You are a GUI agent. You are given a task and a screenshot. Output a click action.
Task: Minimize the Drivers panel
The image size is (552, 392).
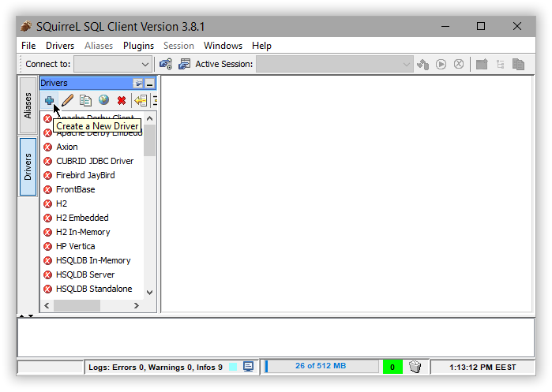[x=150, y=83]
